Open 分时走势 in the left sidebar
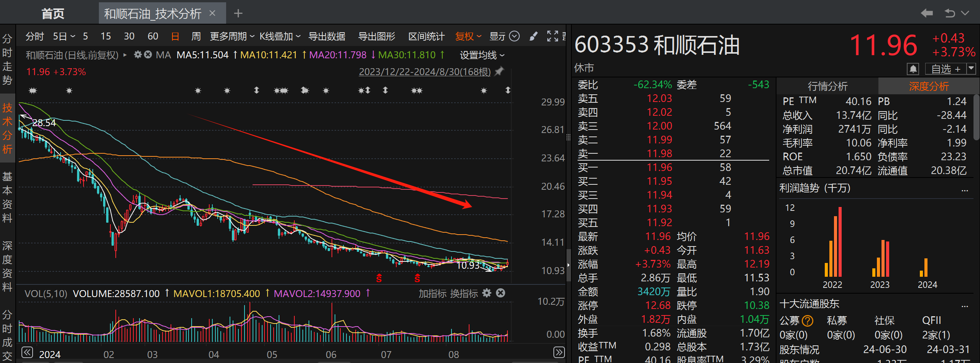 tap(7, 59)
